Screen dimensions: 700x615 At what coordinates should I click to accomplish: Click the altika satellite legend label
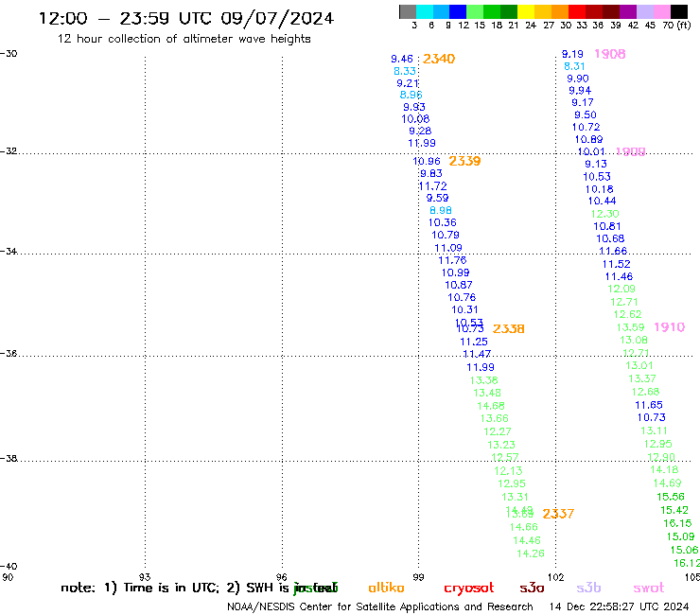pyautogui.click(x=386, y=588)
